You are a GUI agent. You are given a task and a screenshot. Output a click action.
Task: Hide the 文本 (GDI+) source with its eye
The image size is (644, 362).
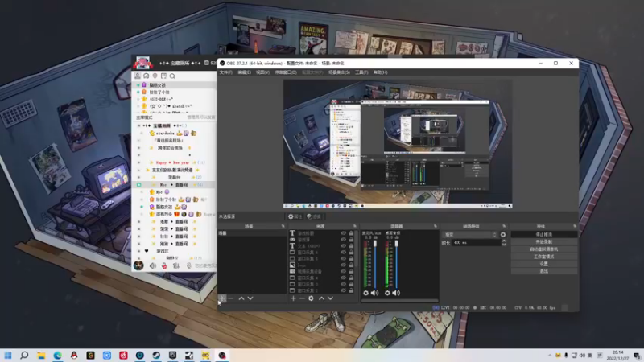(344, 246)
